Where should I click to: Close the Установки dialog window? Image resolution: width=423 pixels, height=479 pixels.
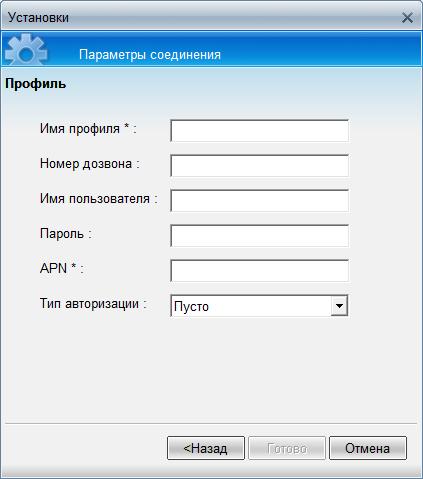[x=407, y=18]
